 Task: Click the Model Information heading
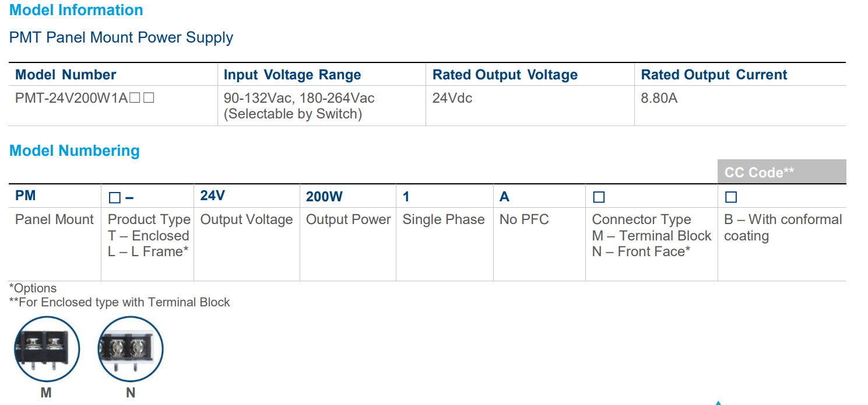(76, 11)
